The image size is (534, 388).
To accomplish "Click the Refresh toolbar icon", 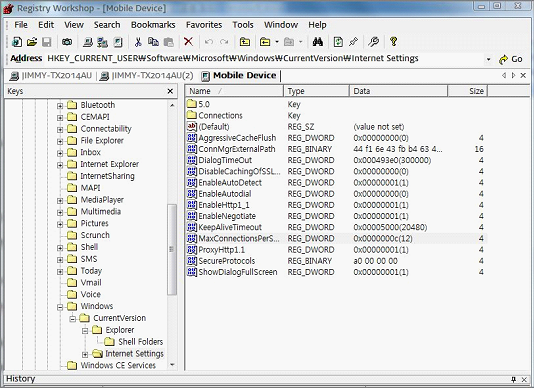I will 338,42.
